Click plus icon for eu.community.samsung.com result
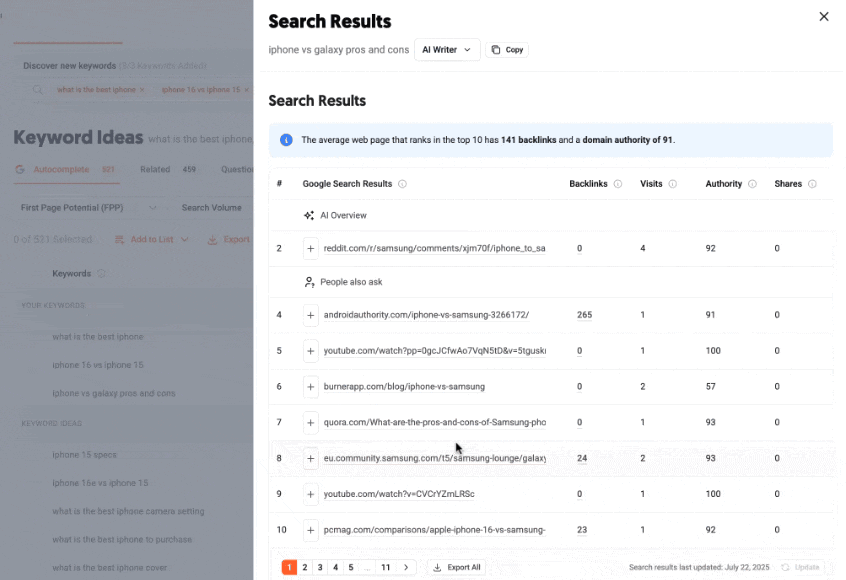 (x=310, y=459)
